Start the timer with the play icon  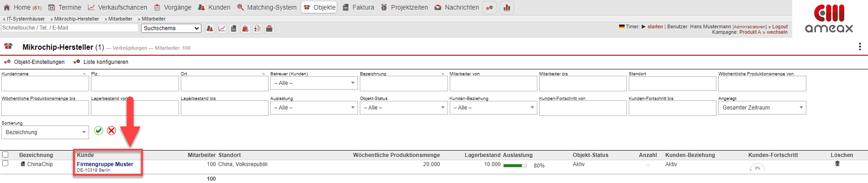(643, 26)
